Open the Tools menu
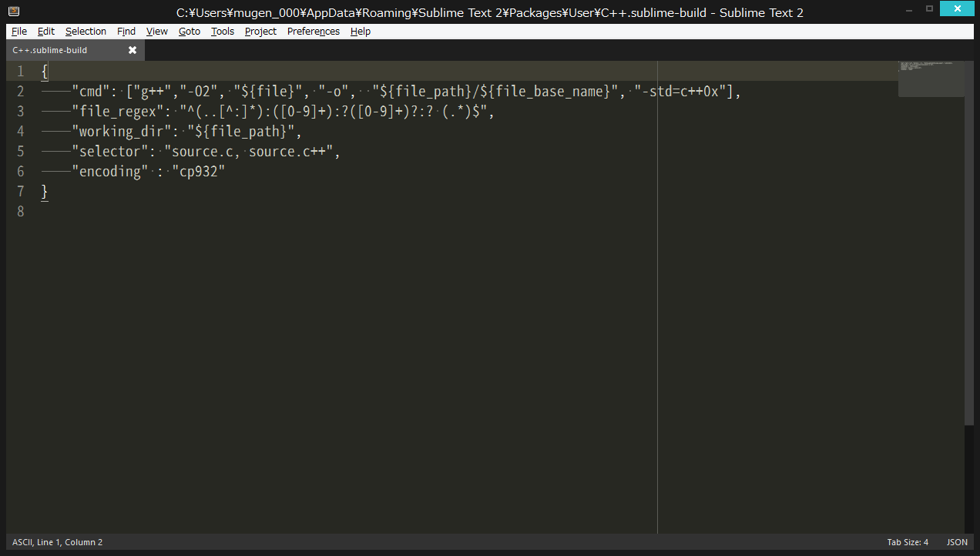The width and height of the screenshot is (980, 556). 222,31
